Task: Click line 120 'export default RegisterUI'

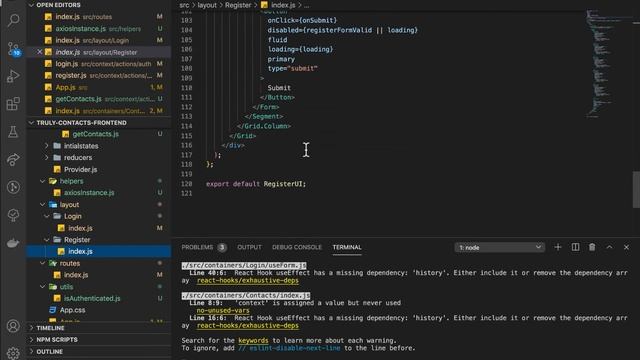Action: [x=256, y=184]
